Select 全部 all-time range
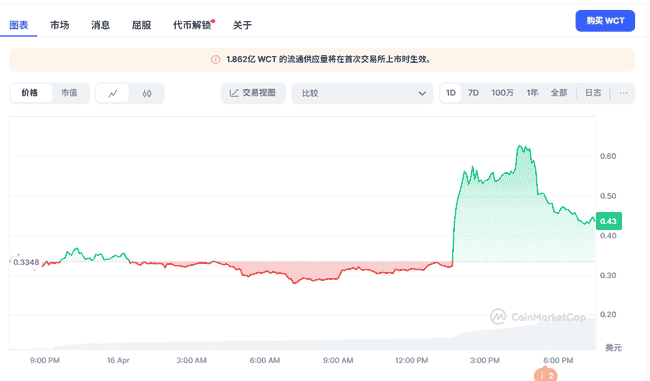 pos(559,93)
